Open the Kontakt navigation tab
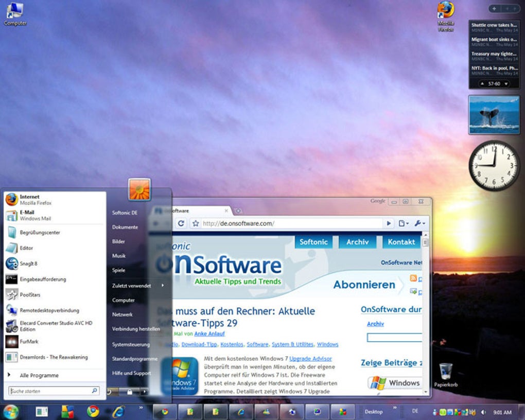This screenshot has height=420, width=525. point(401,242)
